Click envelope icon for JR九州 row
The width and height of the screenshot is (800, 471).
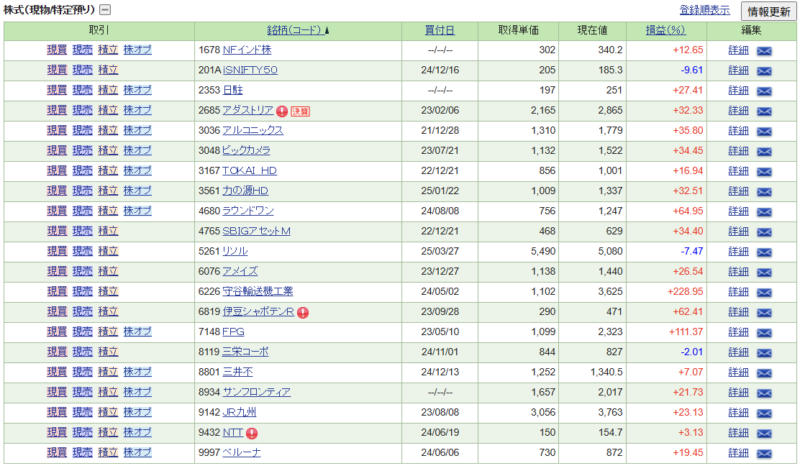tap(764, 413)
